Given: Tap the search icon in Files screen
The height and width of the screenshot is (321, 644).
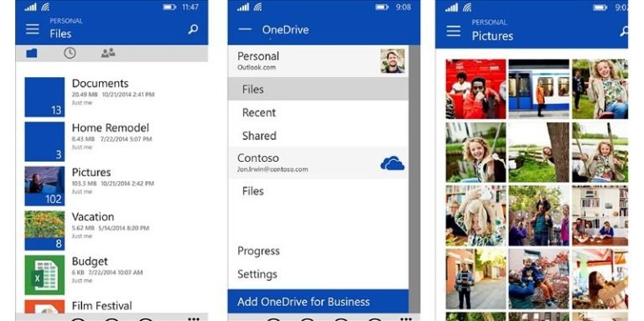Looking at the screenshot, I should pyautogui.click(x=193, y=29).
